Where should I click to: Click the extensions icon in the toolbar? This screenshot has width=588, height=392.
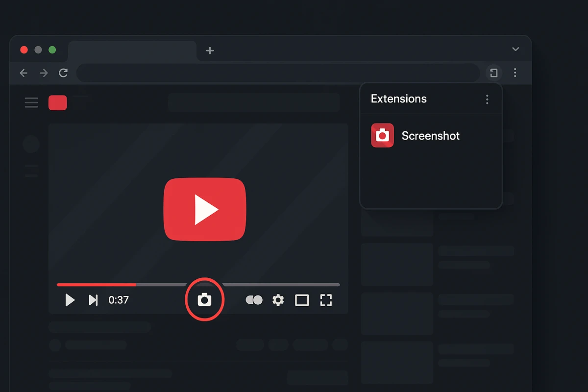(494, 73)
